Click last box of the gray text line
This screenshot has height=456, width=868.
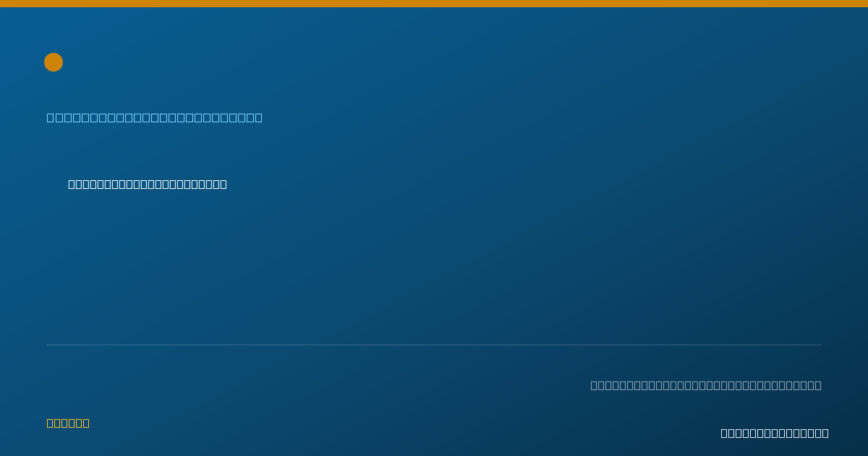(818, 385)
